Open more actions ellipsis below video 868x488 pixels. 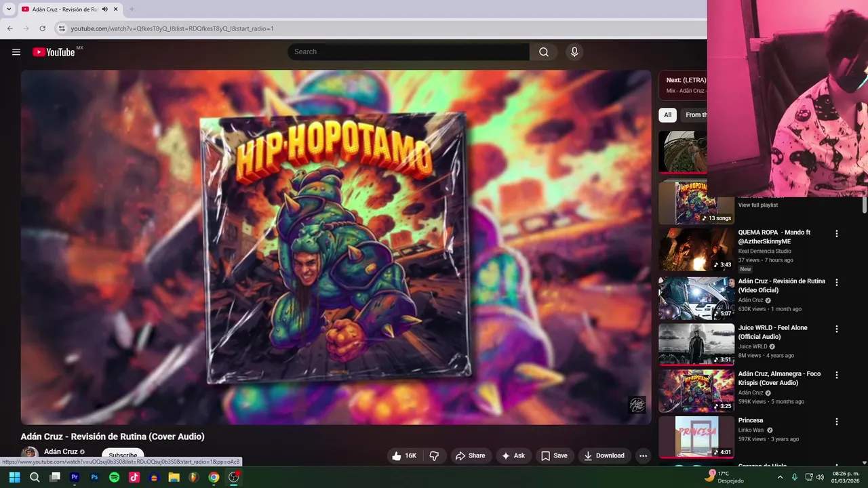[643, 455]
